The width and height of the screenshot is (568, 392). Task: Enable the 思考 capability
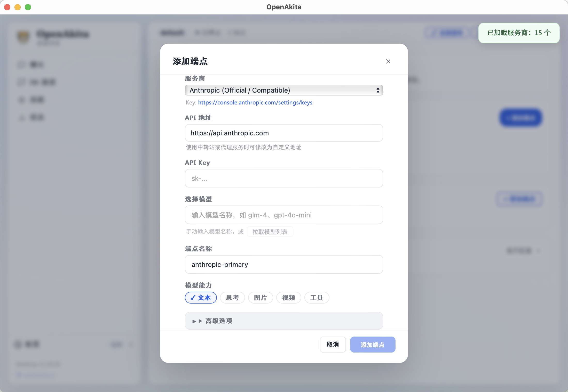tap(232, 298)
